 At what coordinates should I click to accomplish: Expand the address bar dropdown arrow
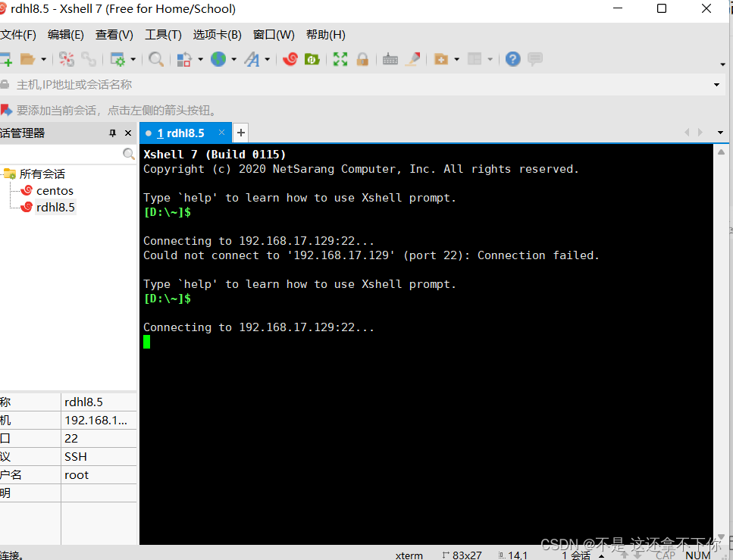tap(716, 84)
